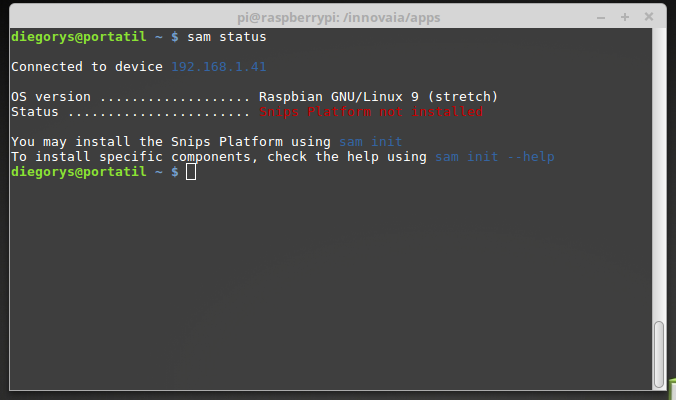Maximize the terminal with the plus button

click(624, 17)
